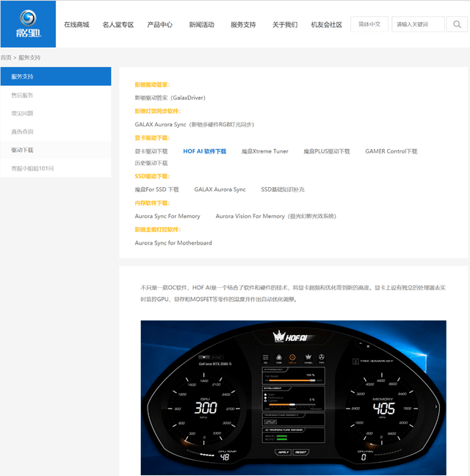This screenshot has height=476, width=470.
Task: Click the 内存软件下载 section heading
Action: 152,203
